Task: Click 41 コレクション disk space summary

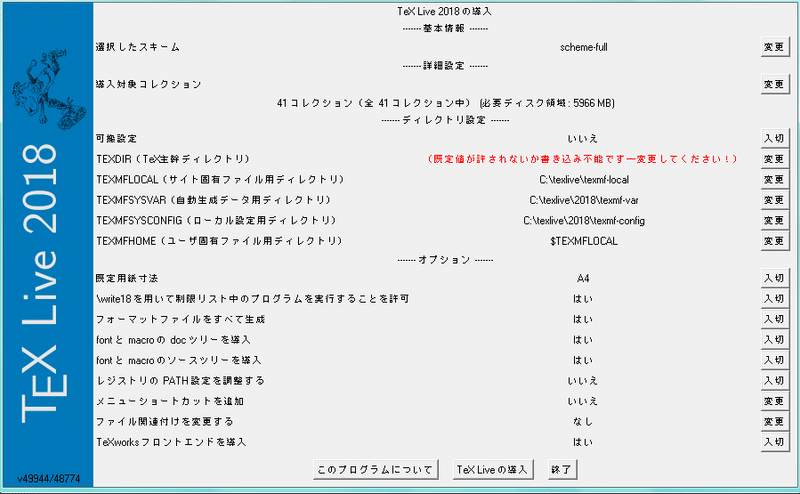Action: tap(445, 103)
